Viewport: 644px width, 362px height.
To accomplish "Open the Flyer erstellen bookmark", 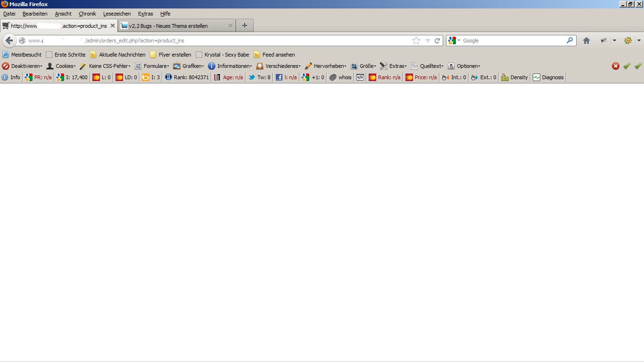I will coord(171,55).
